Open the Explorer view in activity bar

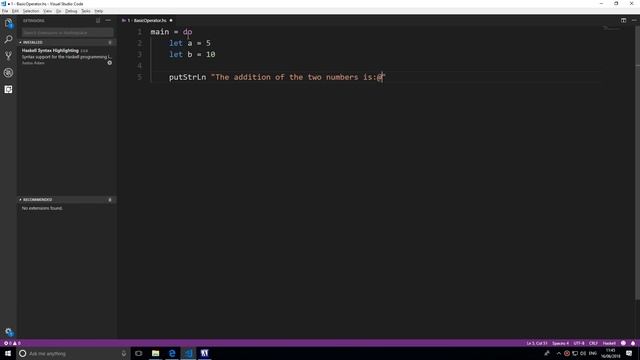(9, 24)
